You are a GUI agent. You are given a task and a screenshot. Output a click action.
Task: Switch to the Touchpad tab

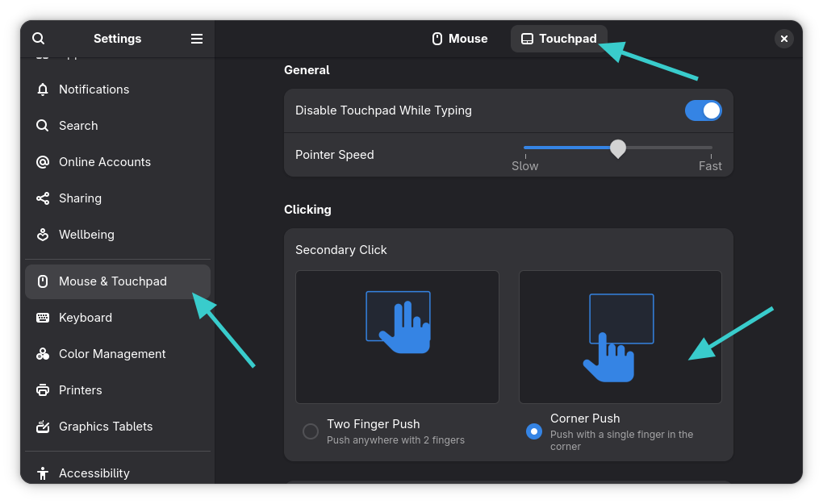pyautogui.click(x=559, y=39)
